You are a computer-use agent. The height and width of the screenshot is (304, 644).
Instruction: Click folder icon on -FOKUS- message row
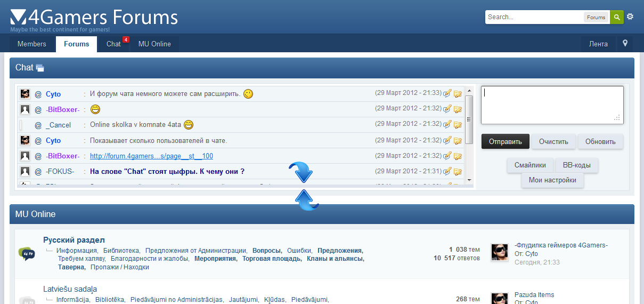tap(458, 172)
